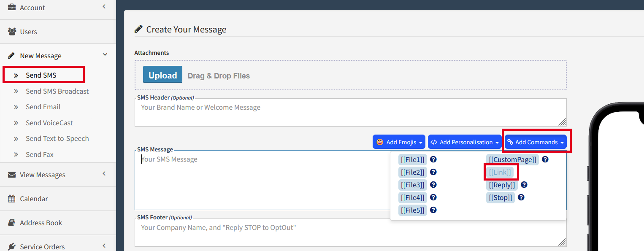644x251 pixels.
Task: Click the help icon beside [[Reply]]
Action: [x=524, y=185]
